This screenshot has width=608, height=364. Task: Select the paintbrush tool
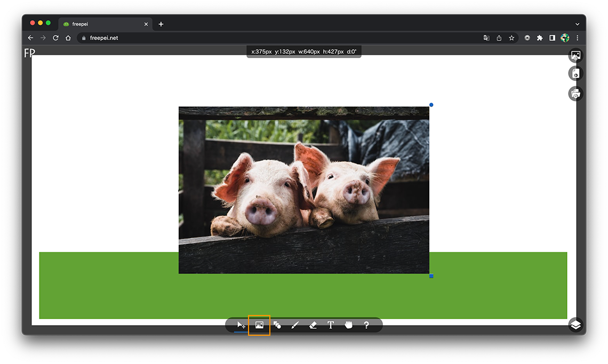295,325
